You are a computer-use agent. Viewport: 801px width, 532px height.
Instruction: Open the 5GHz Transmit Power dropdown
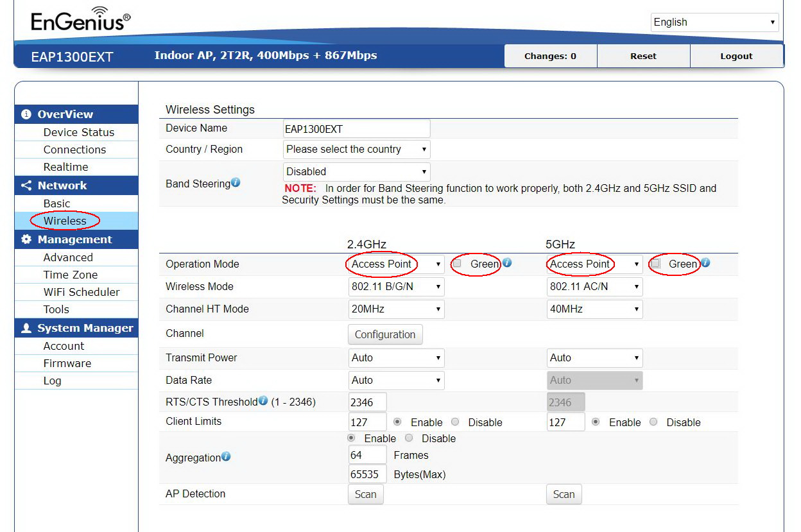click(x=594, y=358)
